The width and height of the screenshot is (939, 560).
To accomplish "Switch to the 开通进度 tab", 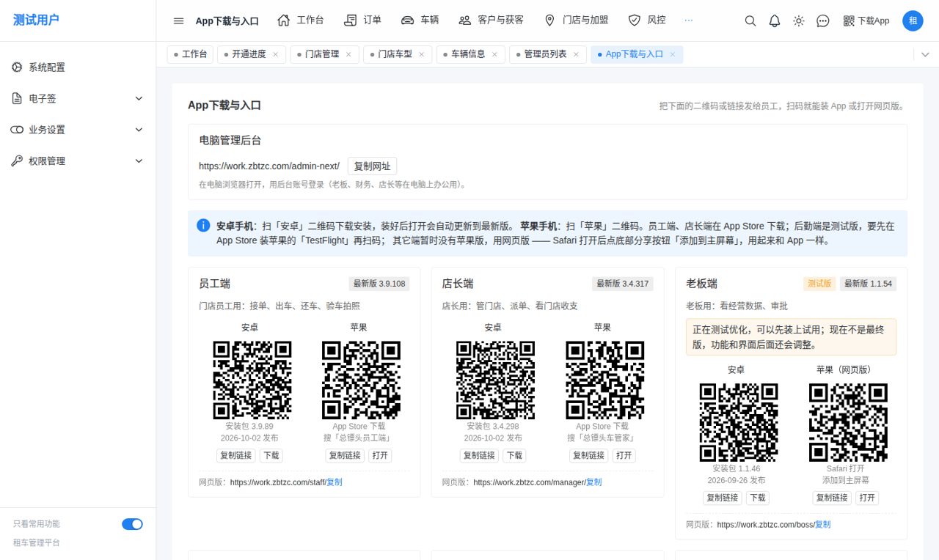I will [x=252, y=54].
